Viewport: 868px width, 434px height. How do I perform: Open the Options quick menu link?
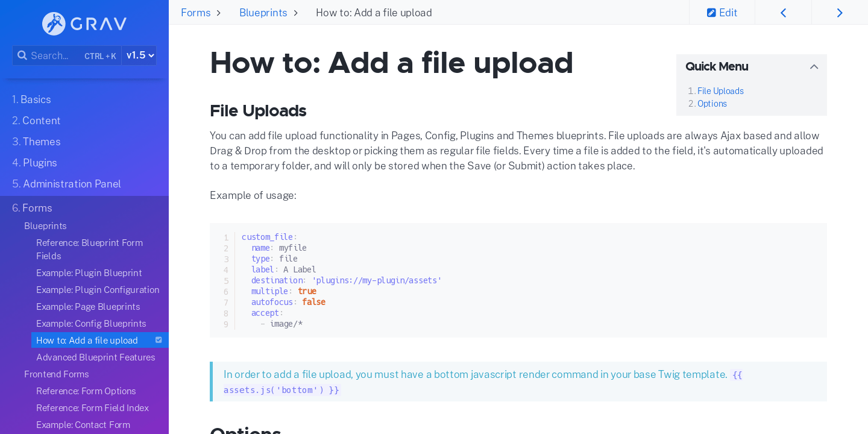[712, 103]
